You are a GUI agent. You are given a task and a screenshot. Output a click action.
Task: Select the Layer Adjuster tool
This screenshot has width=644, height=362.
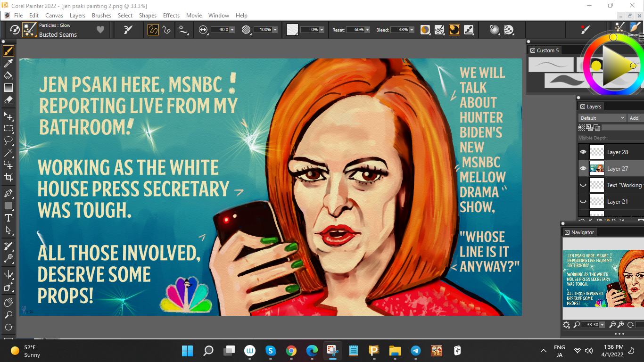click(8, 116)
